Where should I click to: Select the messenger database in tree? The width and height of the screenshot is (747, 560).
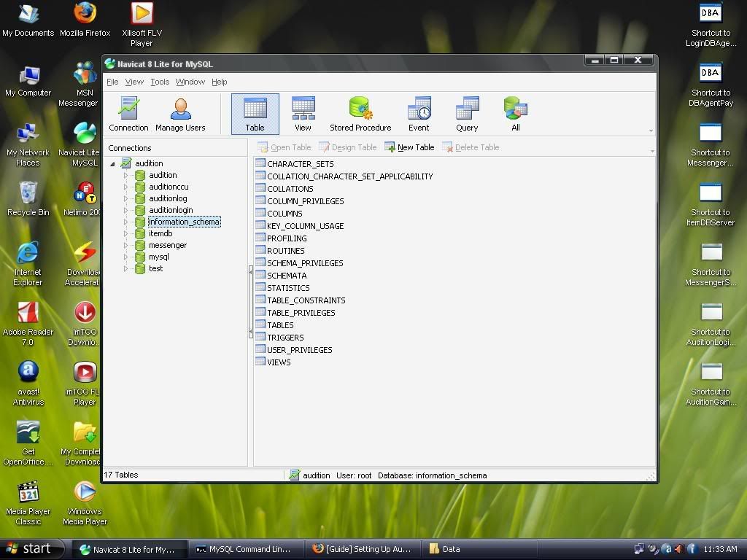167,245
